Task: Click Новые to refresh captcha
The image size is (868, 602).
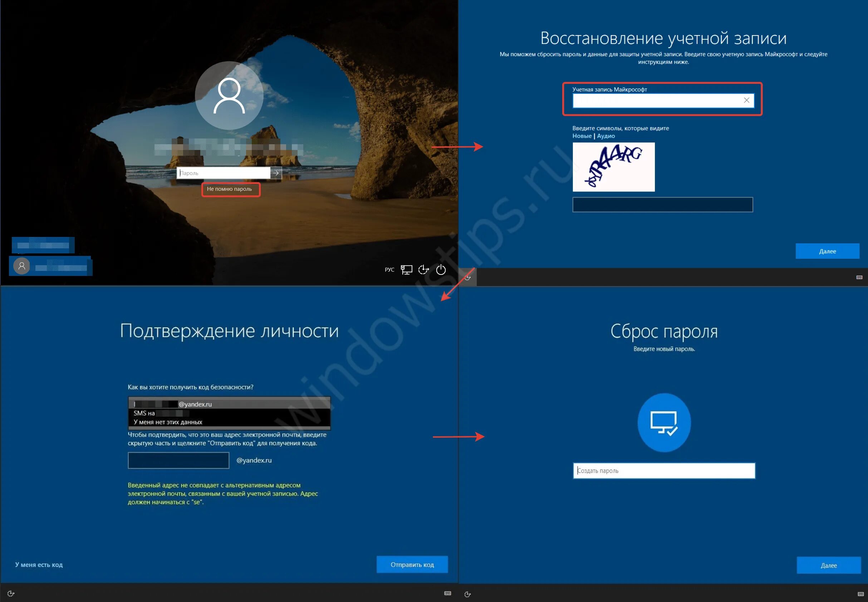Action: 582,136
